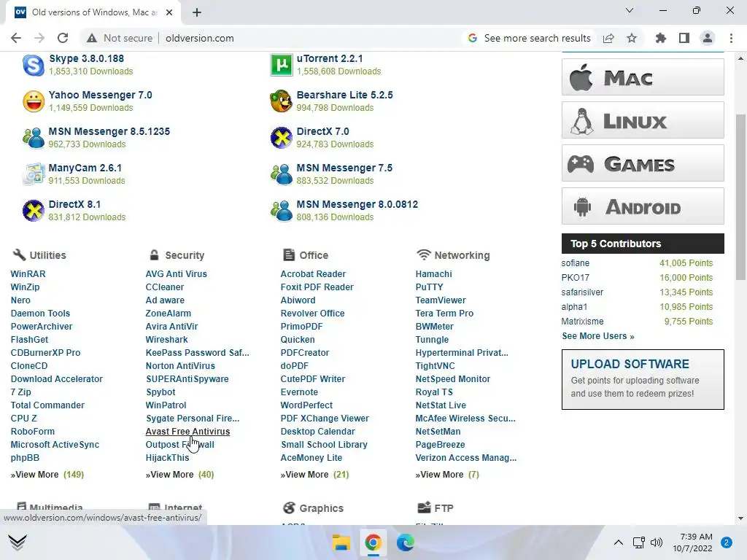Click the DirectX 7.0 icon

click(282, 138)
